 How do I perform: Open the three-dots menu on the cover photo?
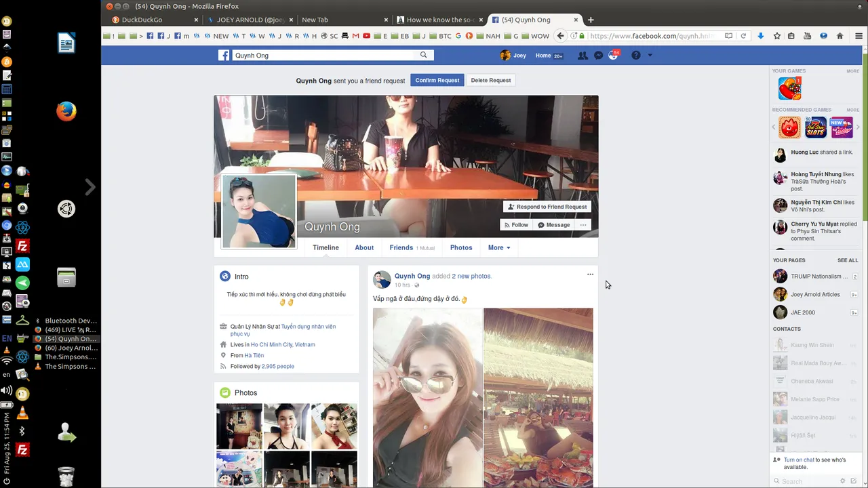click(x=583, y=225)
